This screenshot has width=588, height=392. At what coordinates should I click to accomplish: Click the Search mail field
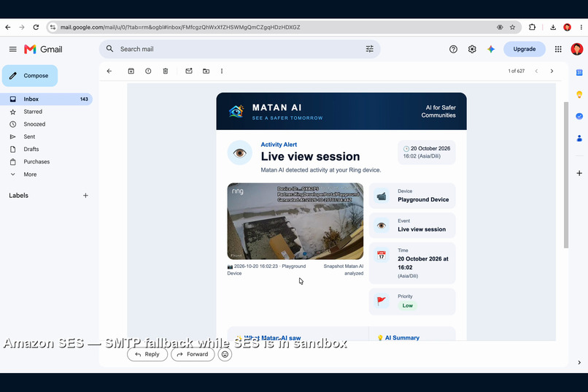pos(240,49)
